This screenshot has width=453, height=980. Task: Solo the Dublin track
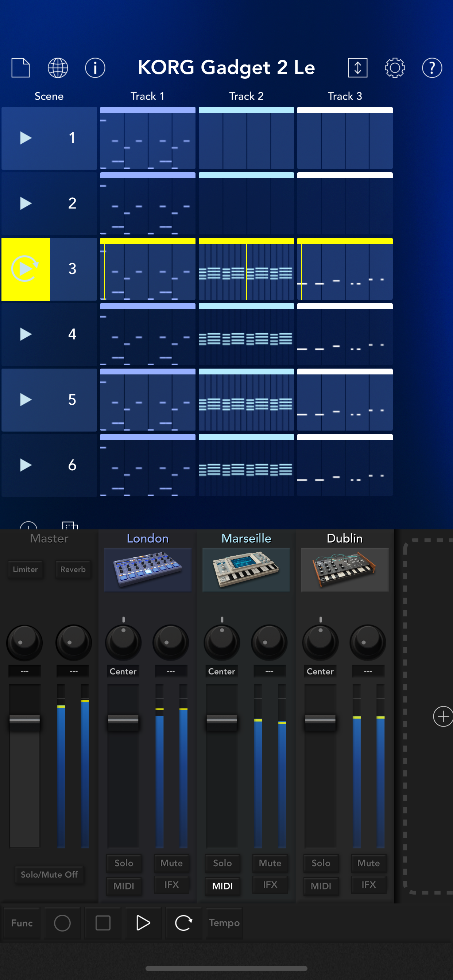click(321, 863)
